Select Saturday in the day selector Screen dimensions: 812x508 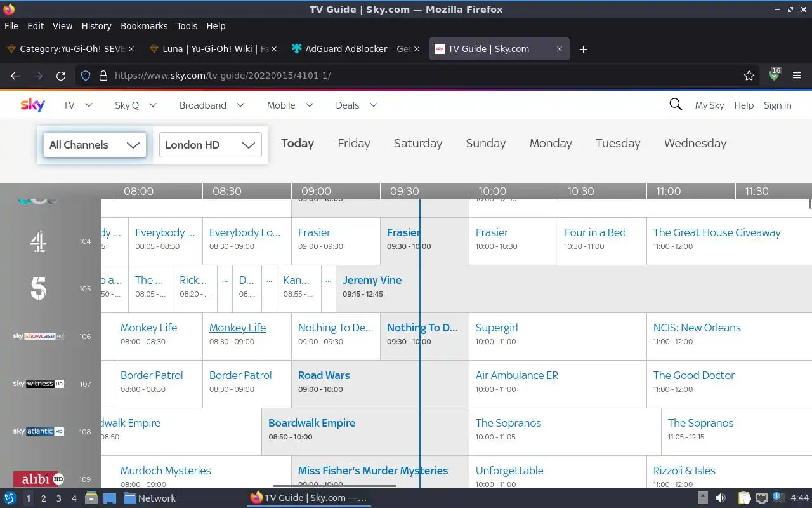click(418, 144)
